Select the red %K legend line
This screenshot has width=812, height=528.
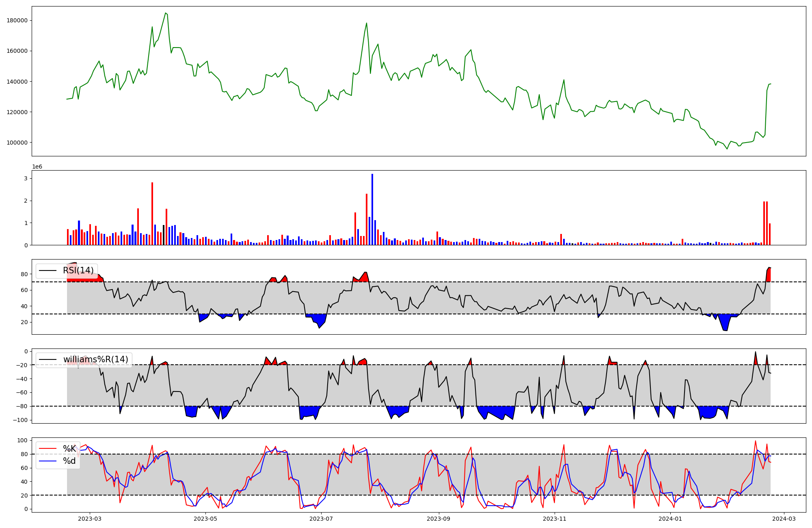[x=47, y=448]
